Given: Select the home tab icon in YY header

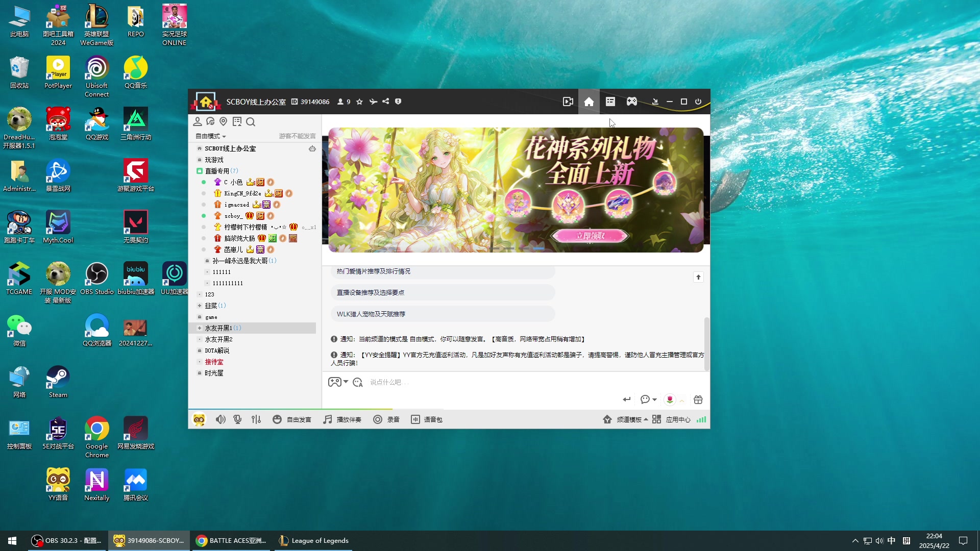Looking at the screenshot, I should pyautogui.click(x=589, y=102).
